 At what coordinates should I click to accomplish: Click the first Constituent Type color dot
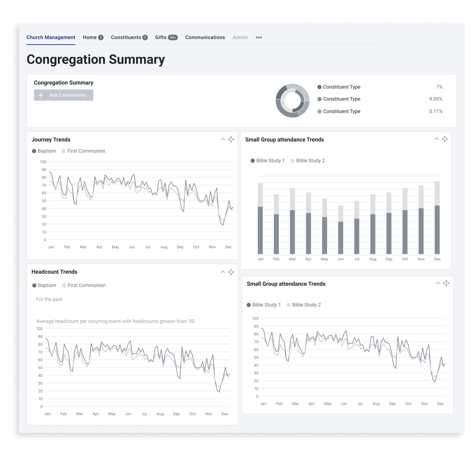pos(319,87)
